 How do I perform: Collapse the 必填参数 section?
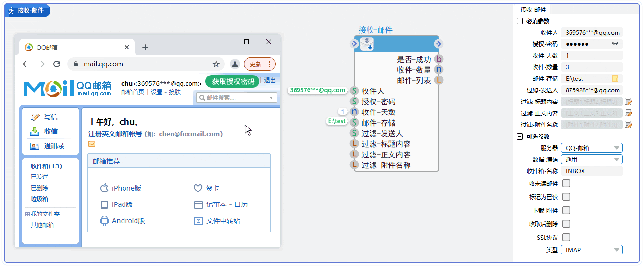coord(520,21)
